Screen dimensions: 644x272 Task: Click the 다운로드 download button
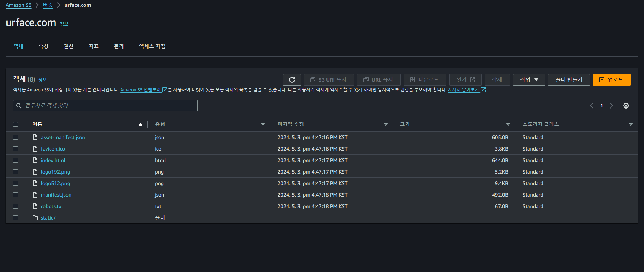pos(425,80)
